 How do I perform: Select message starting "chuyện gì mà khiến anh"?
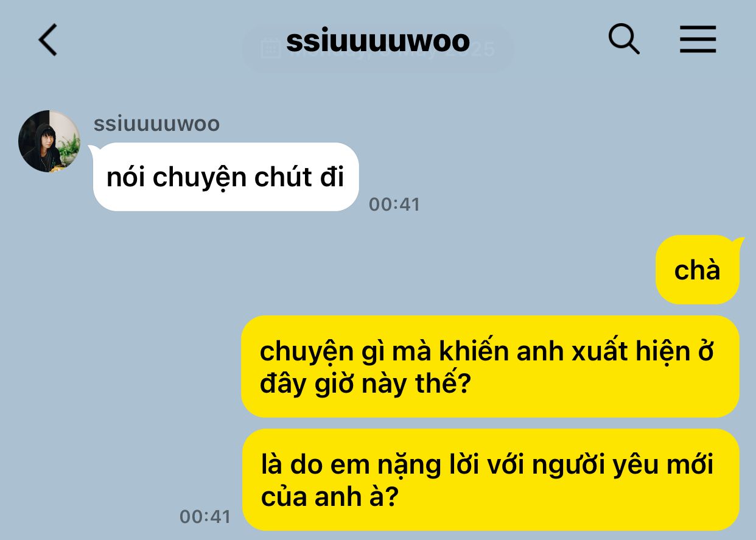coord(490,366)
